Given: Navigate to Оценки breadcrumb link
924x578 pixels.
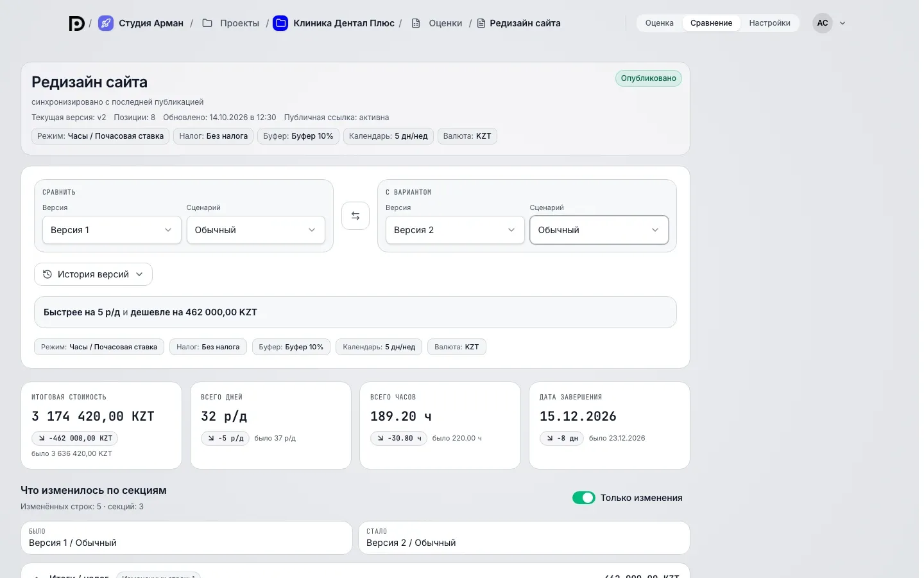Looking at the screenshot, I should click(445, 23).
